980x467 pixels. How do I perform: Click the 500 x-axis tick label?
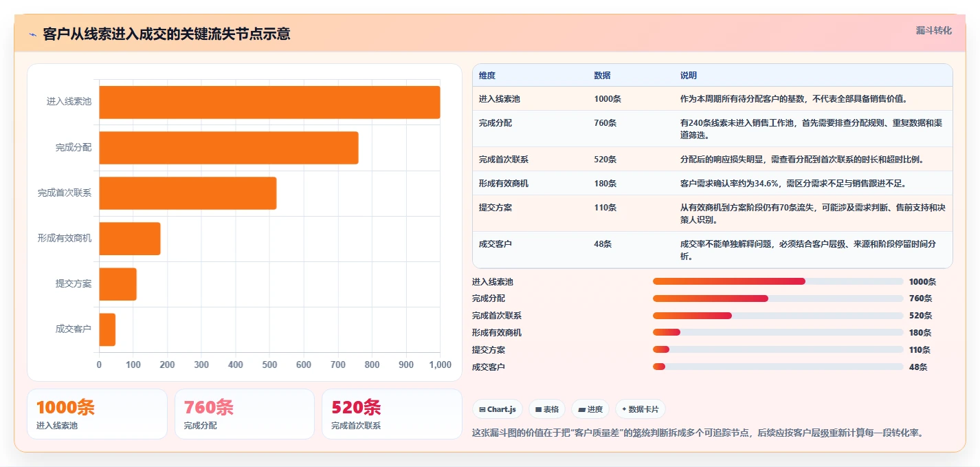[269, 365]
